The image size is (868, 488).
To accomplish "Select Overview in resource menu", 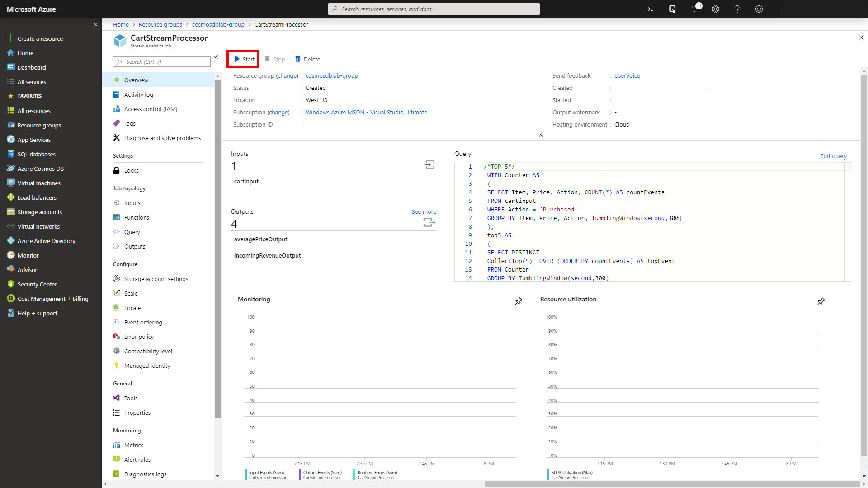I will (x=158, y=80).
